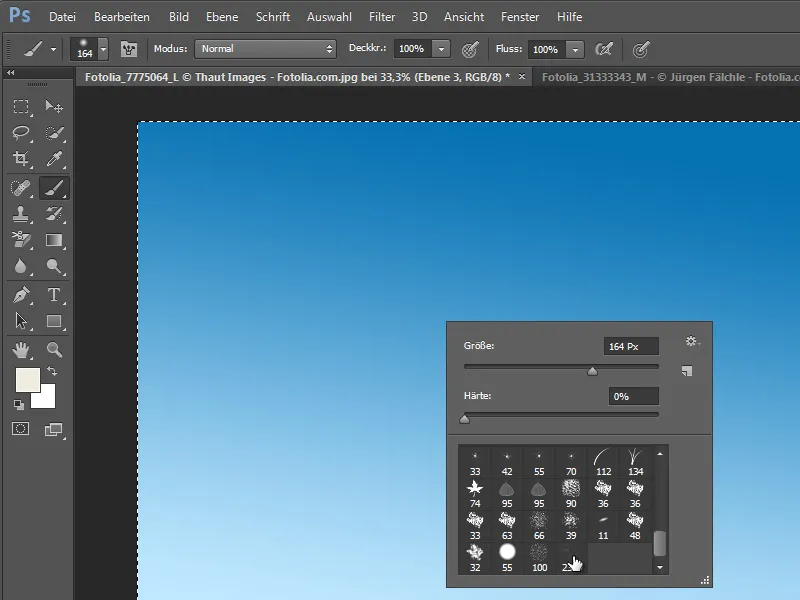Select the Blur tool
Screen dimensions: 800x600
[x=21, y=266]
